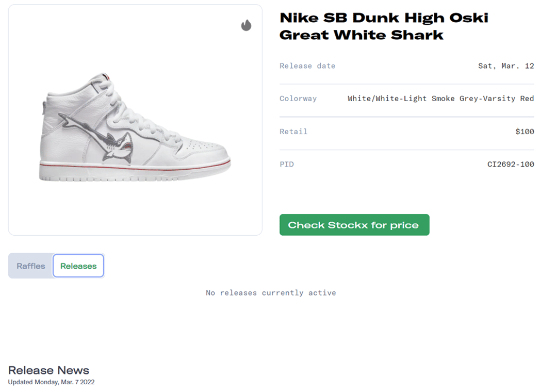Select the Sat, Mar. 12 date value
Screen dimensions: 557x392
tap(506, 66)
